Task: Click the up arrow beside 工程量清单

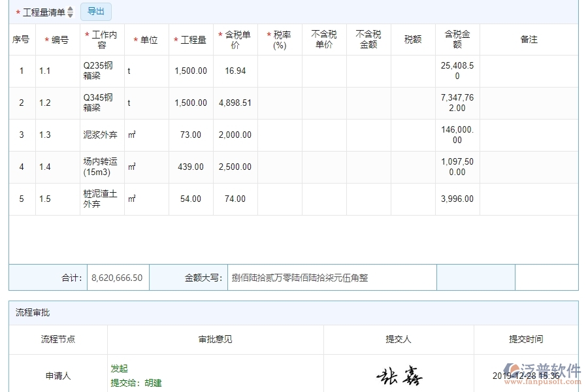Action: (69, 8)
